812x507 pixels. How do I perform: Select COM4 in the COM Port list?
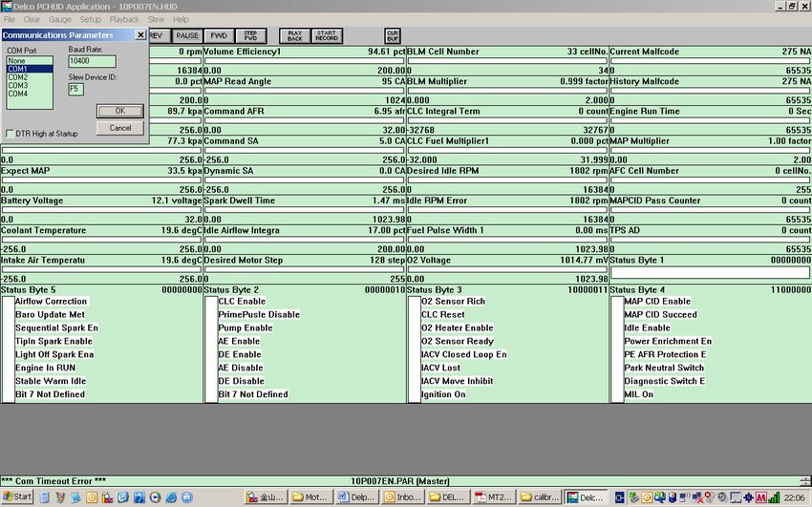30,94
